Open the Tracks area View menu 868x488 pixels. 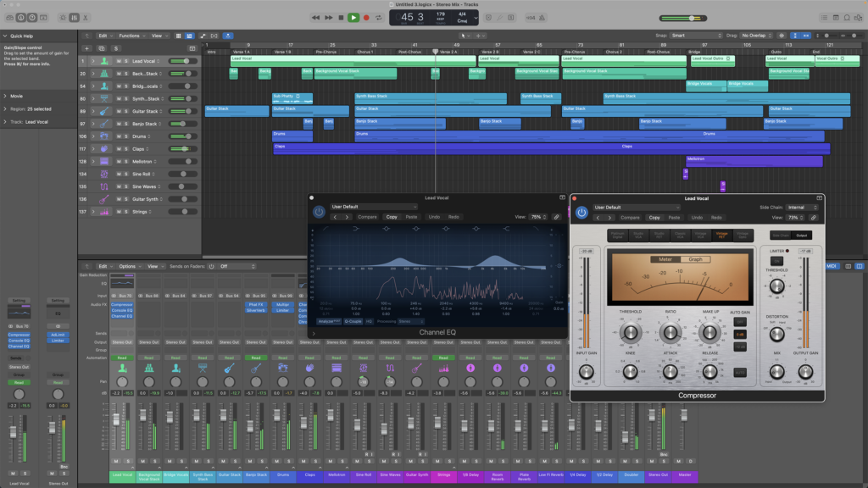point(159,36)
